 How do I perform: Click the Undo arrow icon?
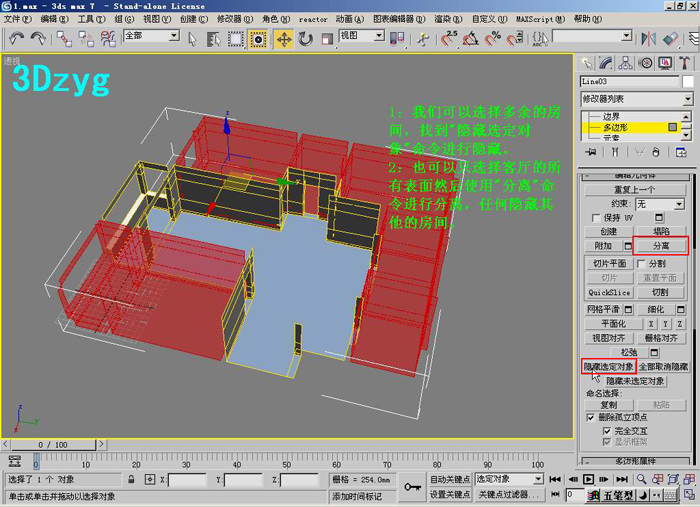coord(17,38)
